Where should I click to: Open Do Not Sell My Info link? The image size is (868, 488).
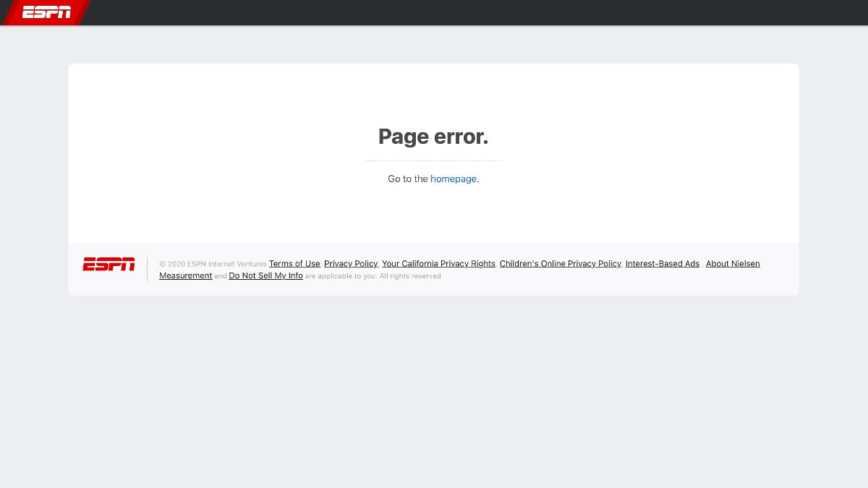point(265,276)
